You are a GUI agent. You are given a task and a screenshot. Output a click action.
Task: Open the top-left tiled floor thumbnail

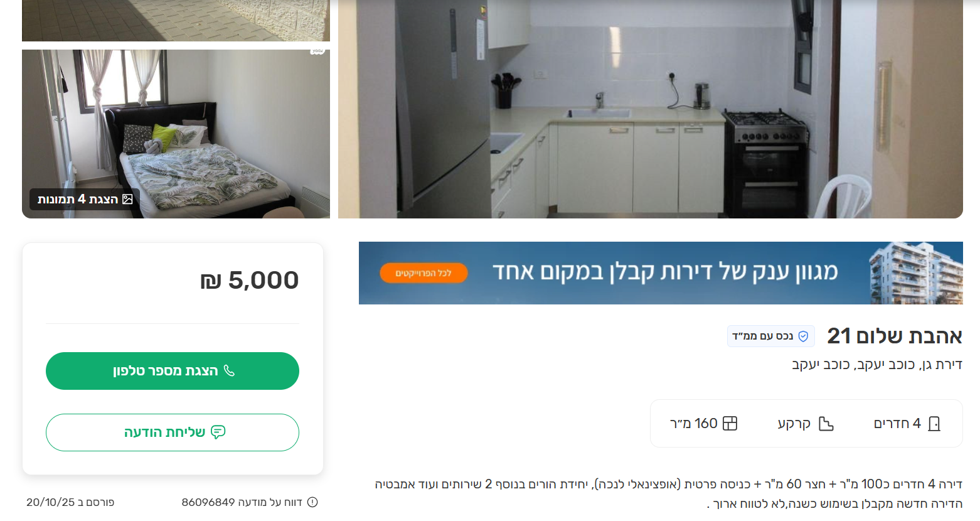(x=176, y=21)
